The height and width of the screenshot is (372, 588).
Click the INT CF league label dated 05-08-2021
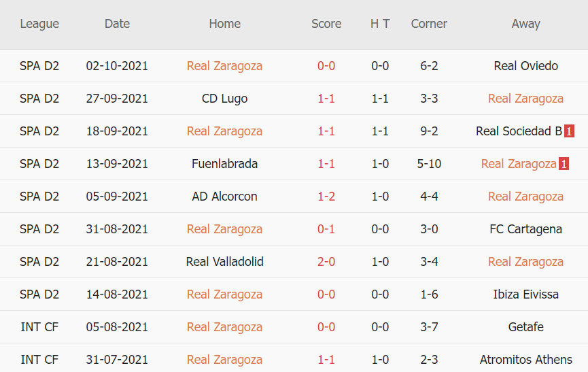(x=39, y=327)
